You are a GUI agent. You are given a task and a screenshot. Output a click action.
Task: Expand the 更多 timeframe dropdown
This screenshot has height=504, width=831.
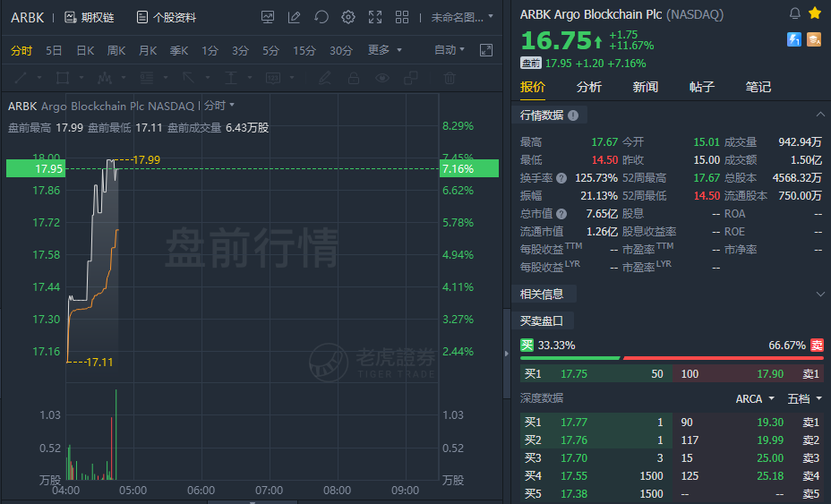click(x=385, y=50)
